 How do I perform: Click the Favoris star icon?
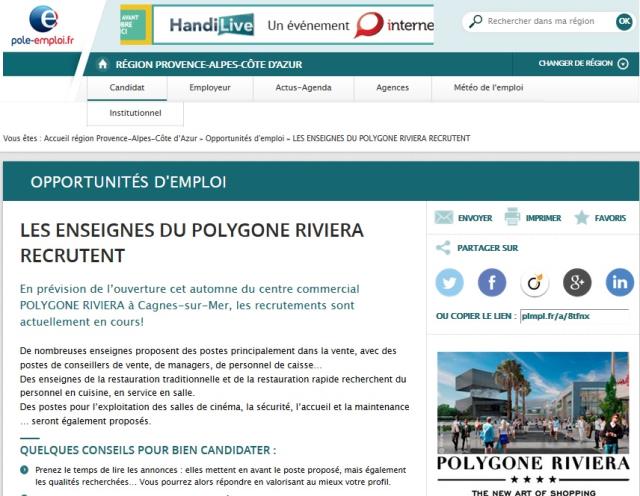(x=582, y=217)
